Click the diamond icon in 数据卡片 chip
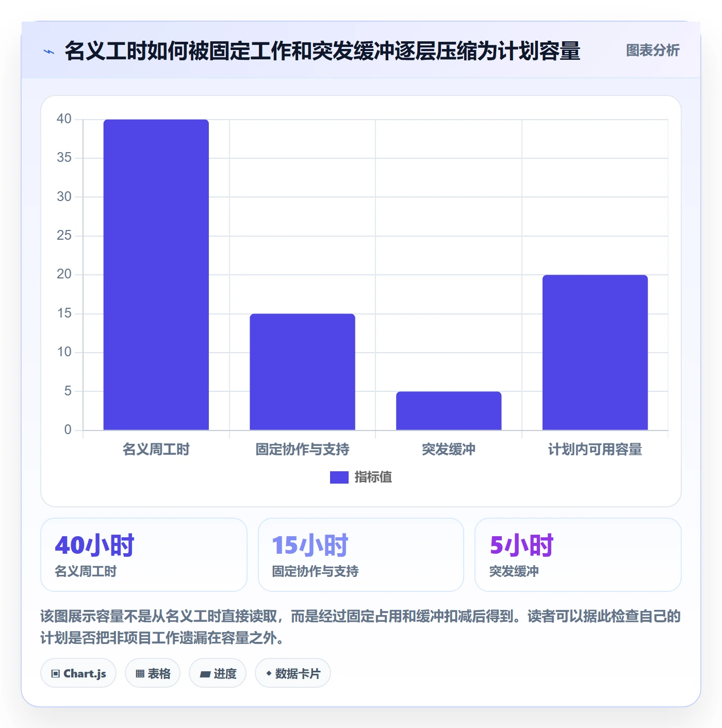 tap(269, 673)
